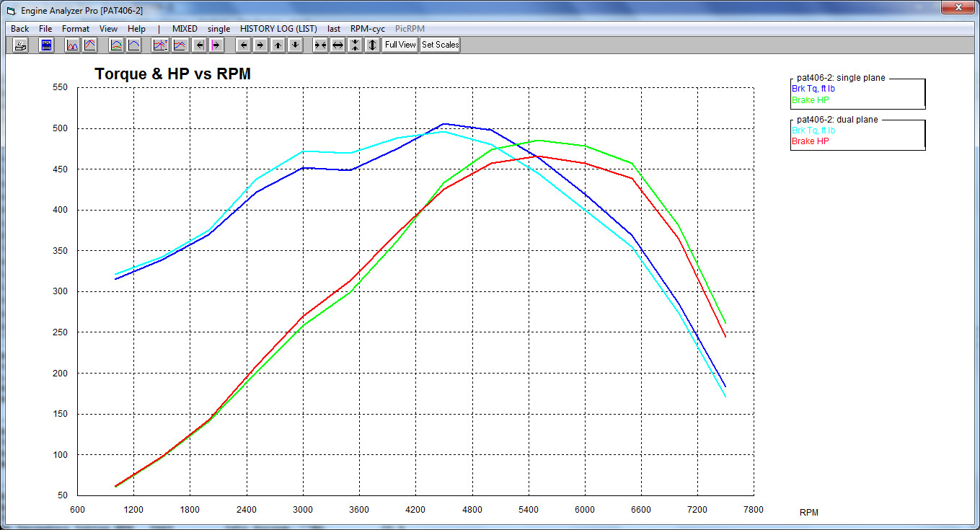Click the RPM-cyc menu option
980x530 pixels.
(x=368, y=29)
